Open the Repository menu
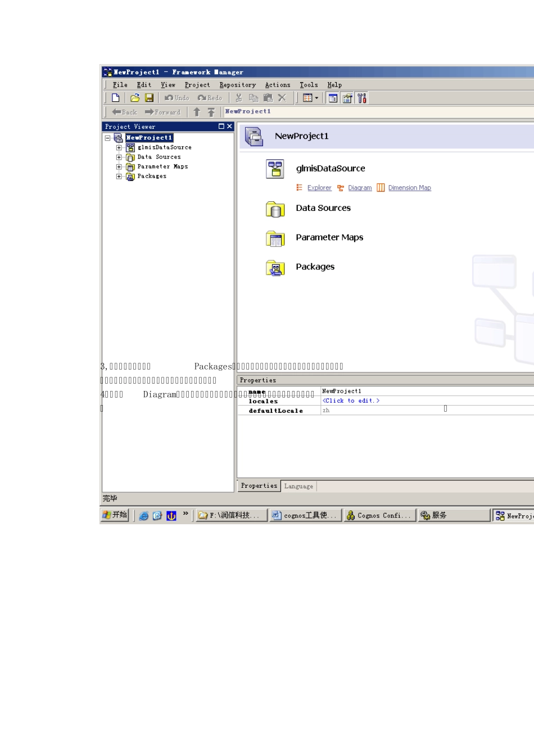This screenshot has width=534, height=756. point(237,85)
